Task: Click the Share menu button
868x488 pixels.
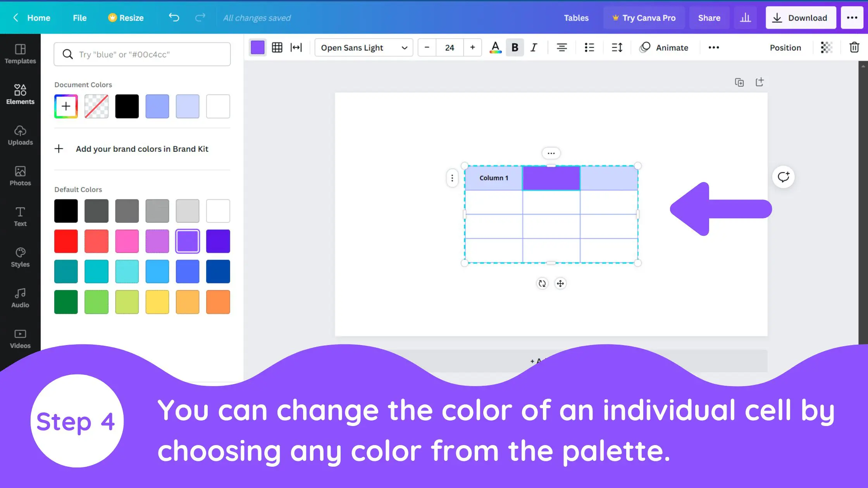Action: pyautogui.click(x=709, y=17)
